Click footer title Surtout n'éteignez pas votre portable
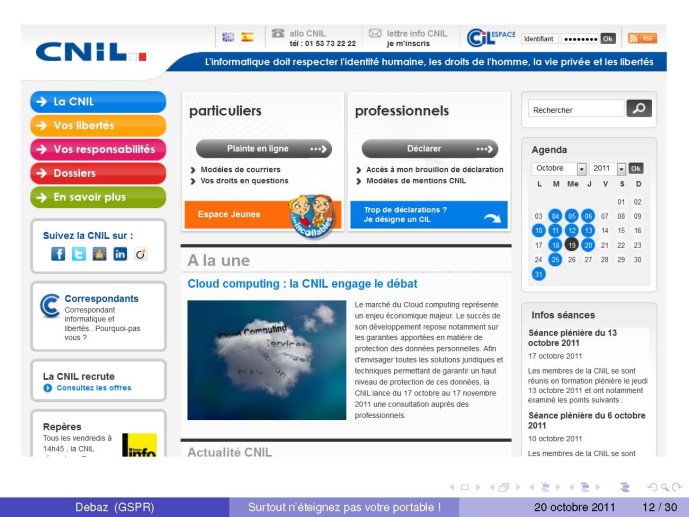Image resolution: width=689 pixels, height=517 pixels. tap(344, 507)
